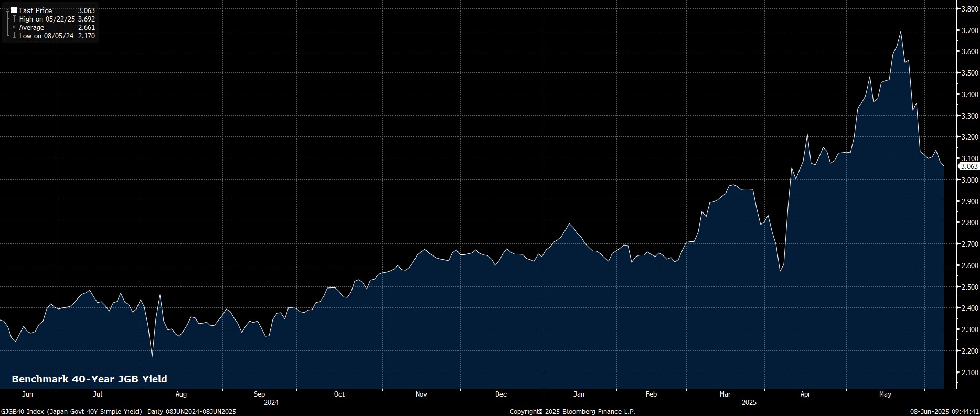Click the 2.700 y-axis label

pyautogui.click(x=969, y=244)
